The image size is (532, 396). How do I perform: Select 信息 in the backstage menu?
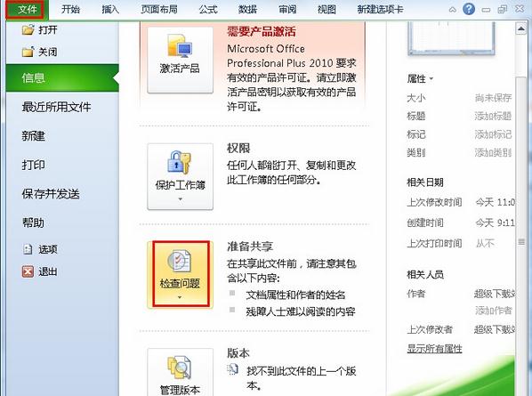coord(62,78)
